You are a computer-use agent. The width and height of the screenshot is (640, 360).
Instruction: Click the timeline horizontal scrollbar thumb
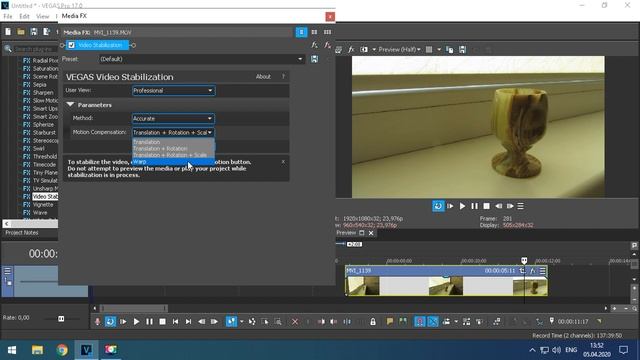(x=134, y=309)
